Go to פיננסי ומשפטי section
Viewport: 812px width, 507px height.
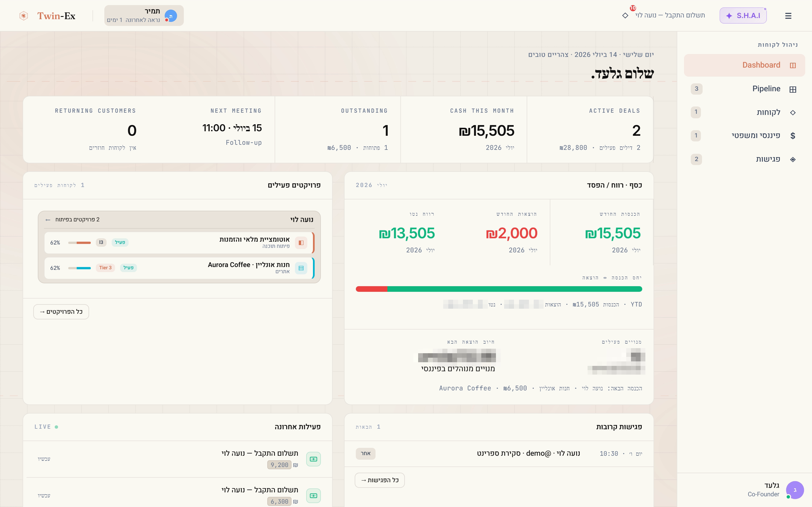click(x=744, y=135)
